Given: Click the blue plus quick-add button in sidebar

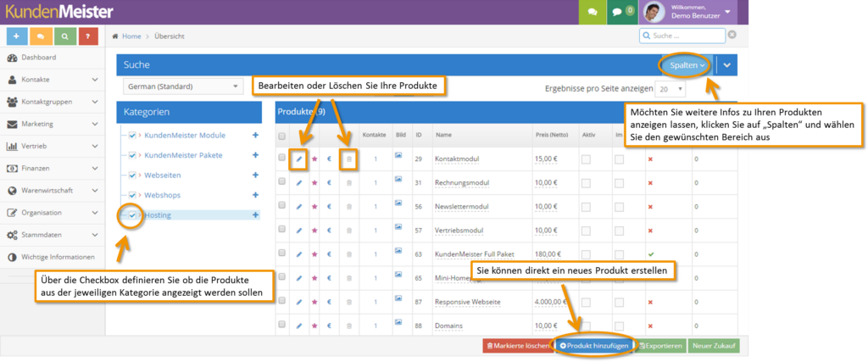Looking at the screenshot, I should pos(17,36).
